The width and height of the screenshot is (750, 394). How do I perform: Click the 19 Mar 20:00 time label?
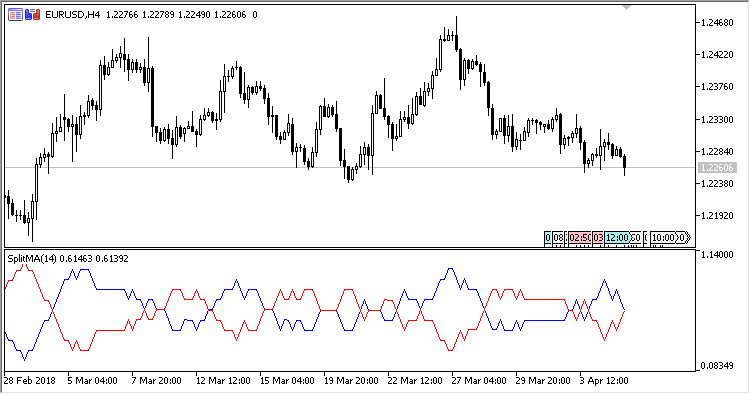pos(351,381)
